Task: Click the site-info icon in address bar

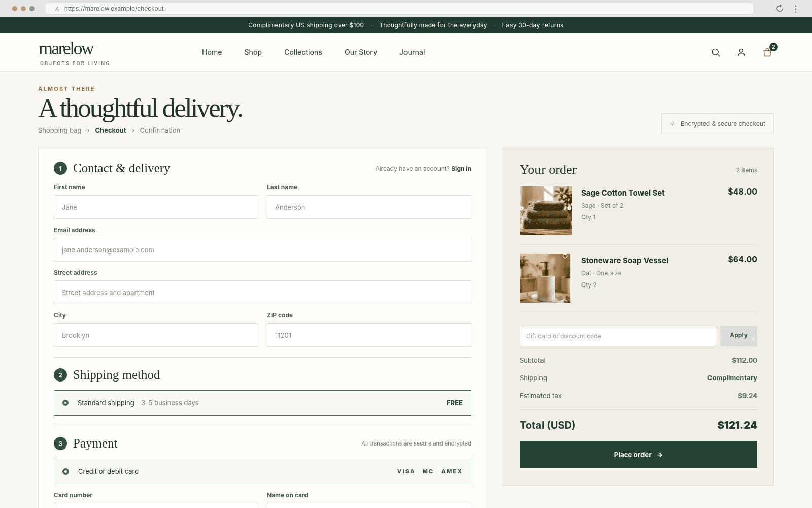Action: [x=57, y=9]
